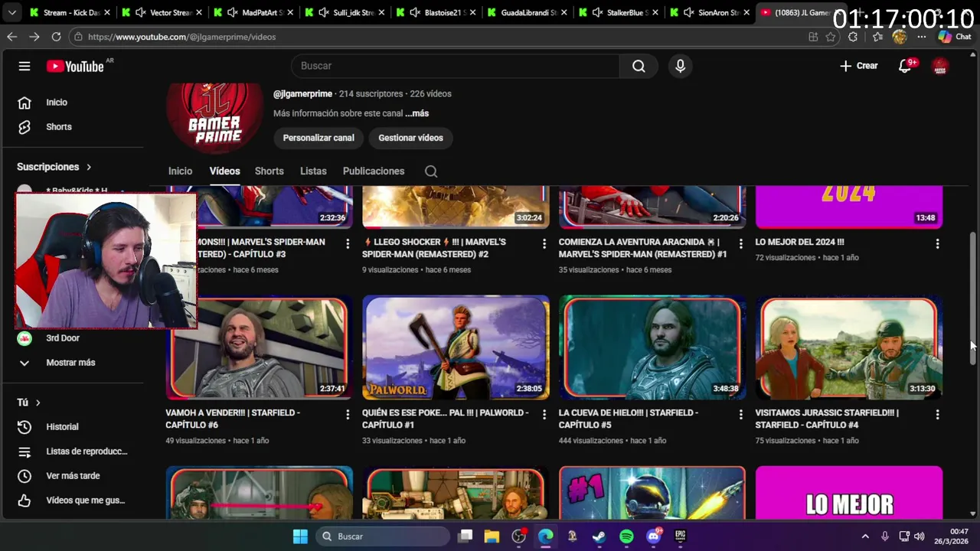
Task: Click Gestionar vídeos button
Action: [x=410, y=138]
